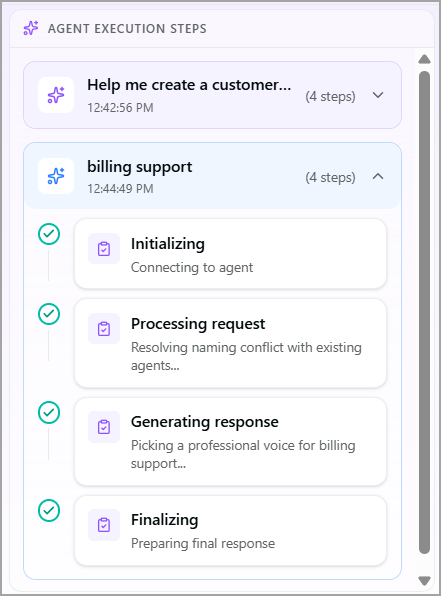
Task: Click the blue sparkle icon on billing support
Action: point(56,176)
